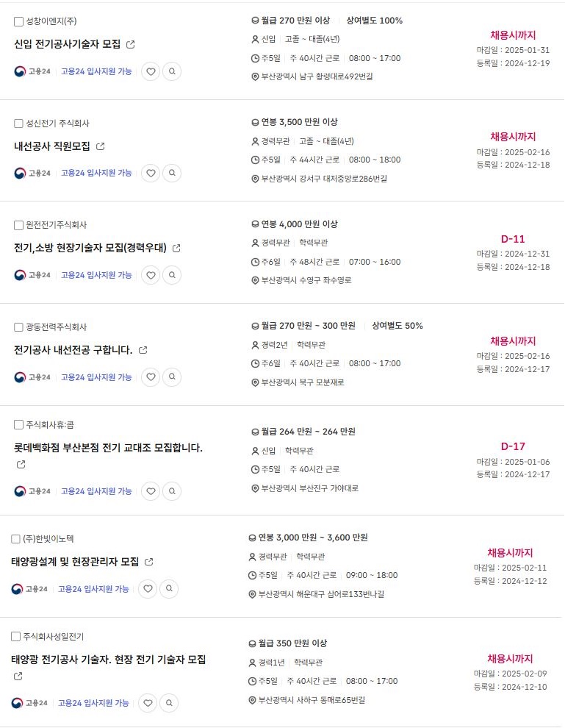Select the 원전전기주식회사 checkbox
Screen dimensions: 565x728
point(18,225)
